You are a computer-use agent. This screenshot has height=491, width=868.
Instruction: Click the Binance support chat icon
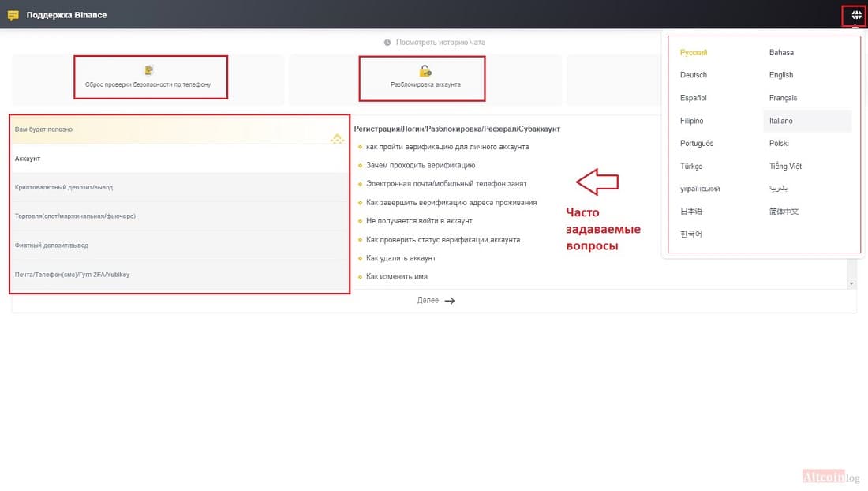click(13, 15)
